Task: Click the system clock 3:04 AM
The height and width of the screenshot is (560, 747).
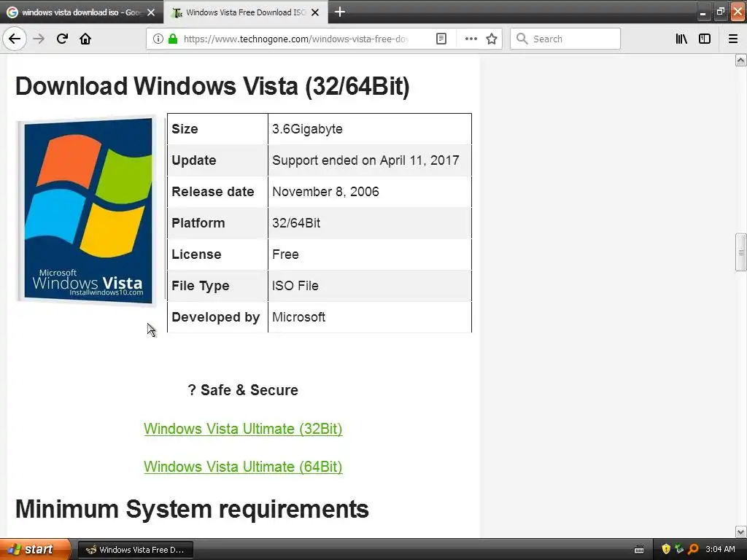Action: (720, 549)
